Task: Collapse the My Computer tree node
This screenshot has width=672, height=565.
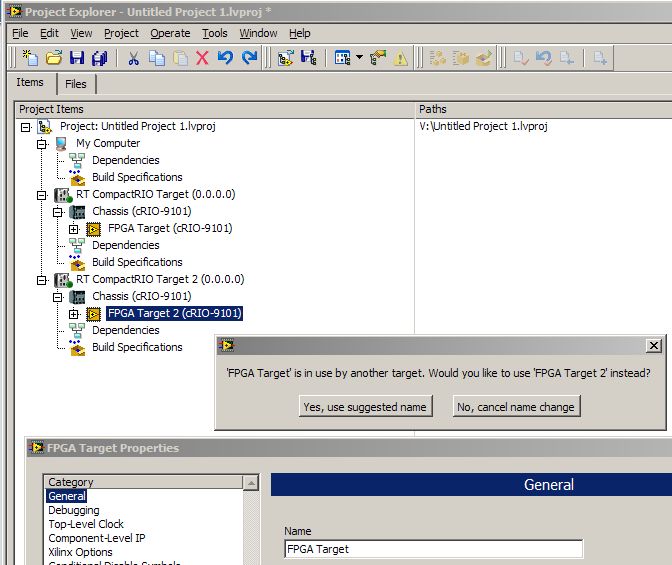Action: tap(42, 144)
